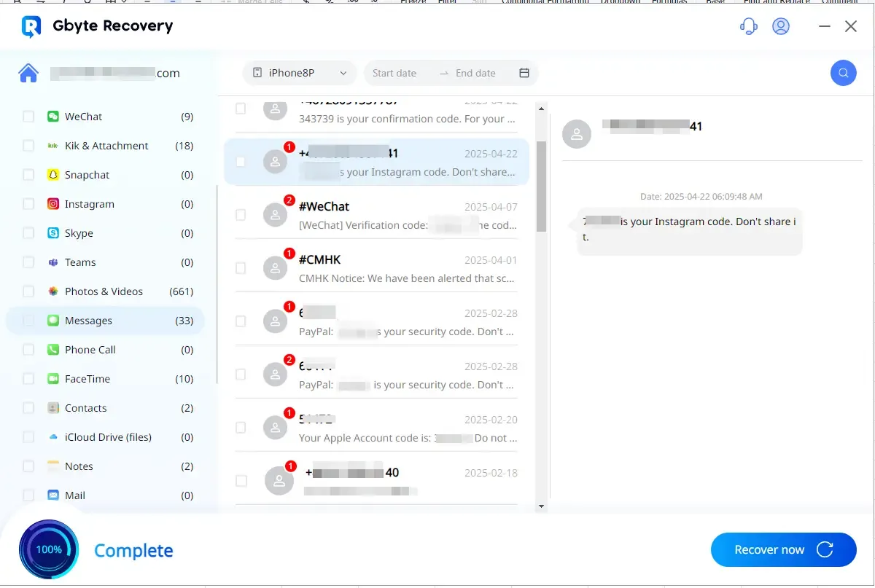The height and width of the screenshot is (588, 875).
Task: Select the Skype category
Action: point(106,233)
